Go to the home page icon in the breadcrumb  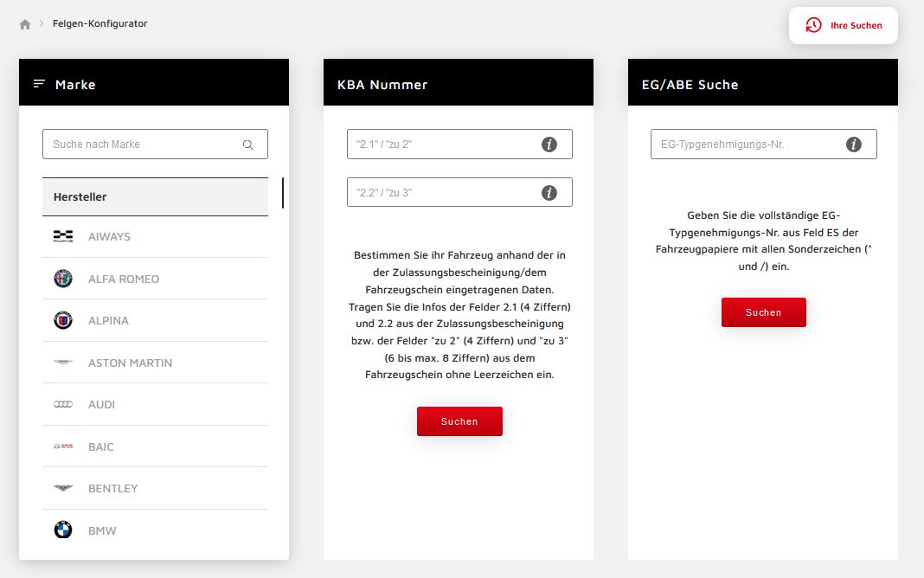25,24
